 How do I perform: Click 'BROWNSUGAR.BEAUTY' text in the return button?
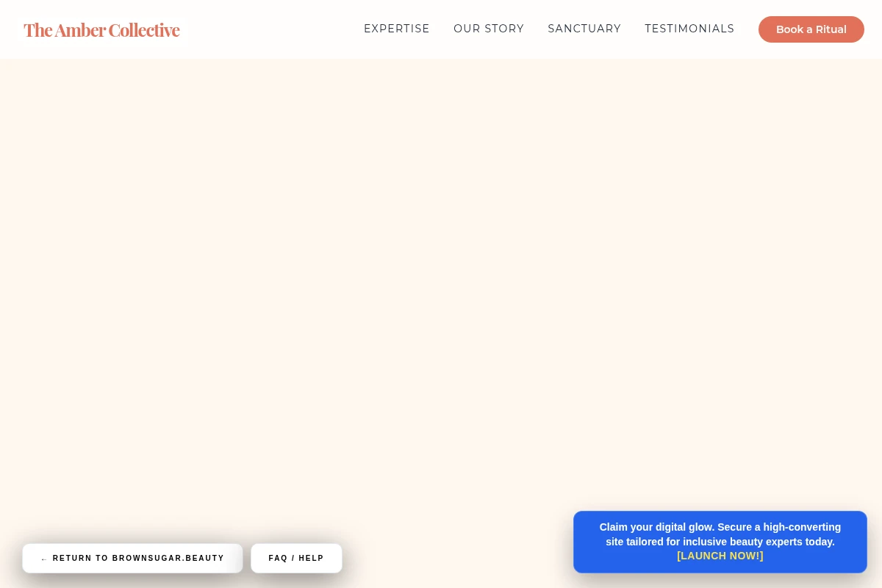tap(168, 559)
